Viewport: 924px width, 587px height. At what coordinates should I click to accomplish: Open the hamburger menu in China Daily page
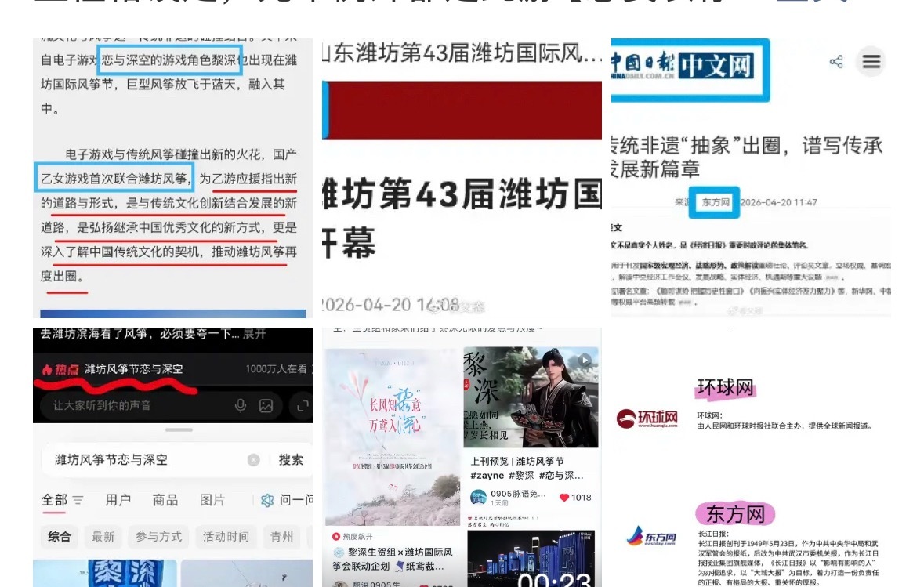click(871, 61)
